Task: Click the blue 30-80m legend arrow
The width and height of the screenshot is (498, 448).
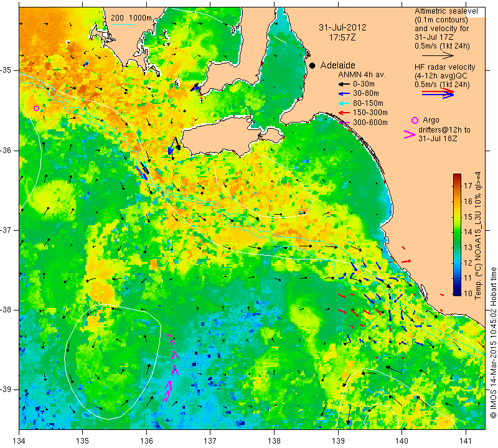Action: click(x=344, y=94)
